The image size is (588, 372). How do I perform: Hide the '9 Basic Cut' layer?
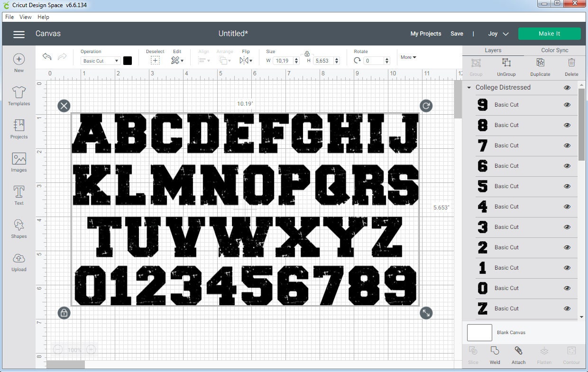coord(567,105)
